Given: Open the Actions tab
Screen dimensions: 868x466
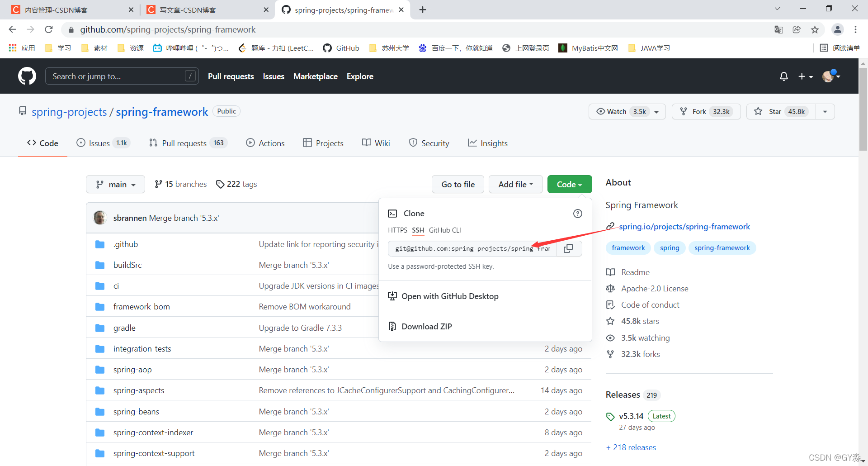Looking at the screenshot, I should [x=265, y=143].
